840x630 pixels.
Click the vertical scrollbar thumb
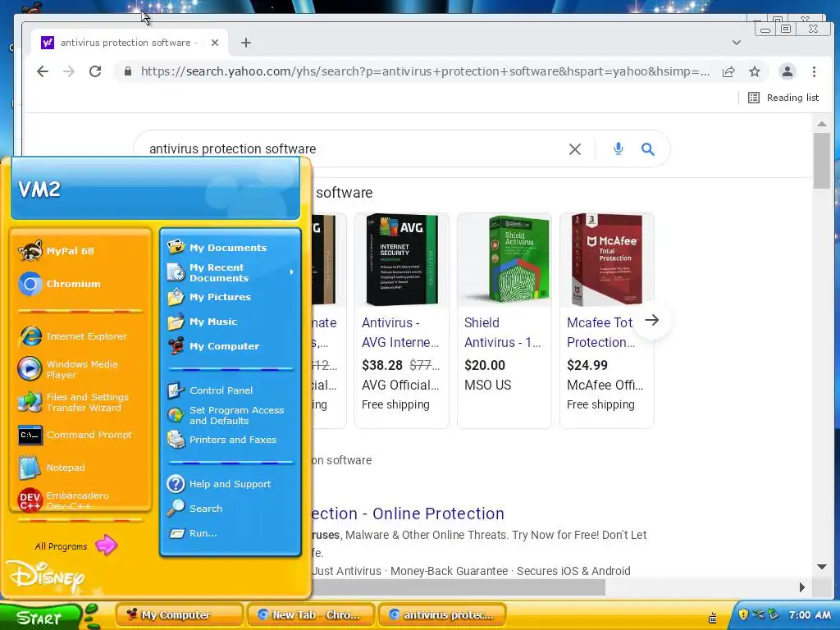pos(821,161)
